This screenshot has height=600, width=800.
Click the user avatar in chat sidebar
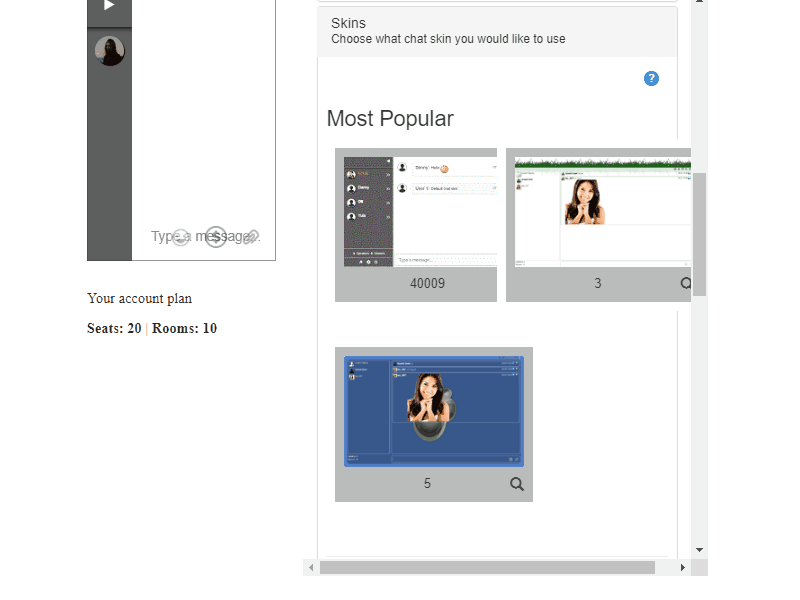coord(109,51)
